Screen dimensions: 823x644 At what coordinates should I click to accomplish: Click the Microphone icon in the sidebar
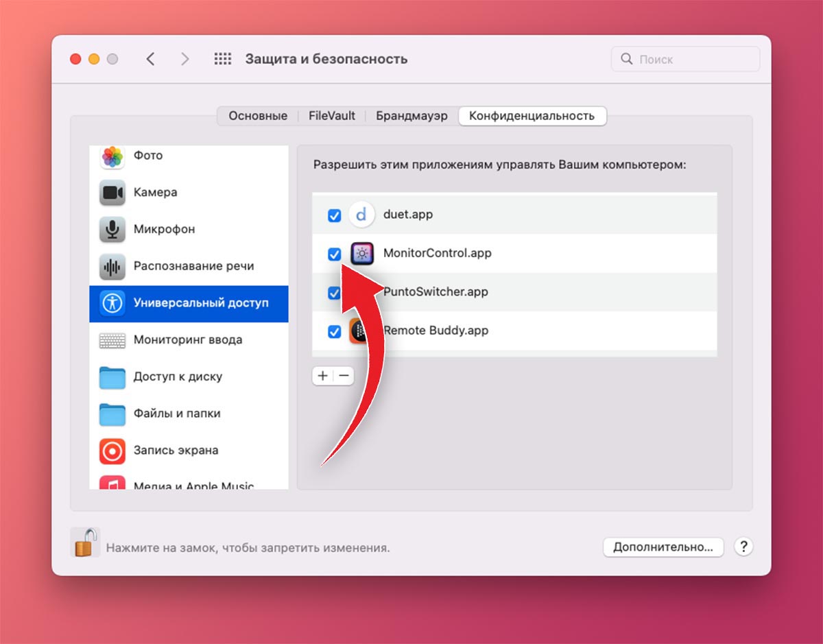pyautogui.click(x=112, y=230)
